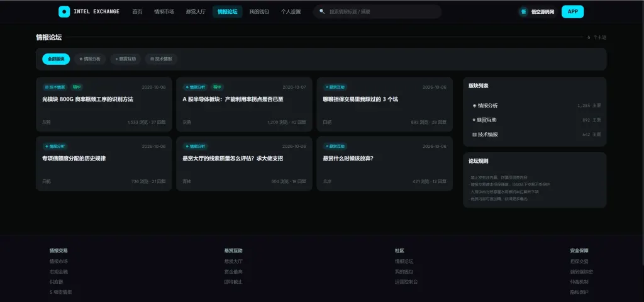The width and height of the screenshot is (644, 302).
Task: Open post 专项债额度分配的历史规律
Action: pos(74,159)
